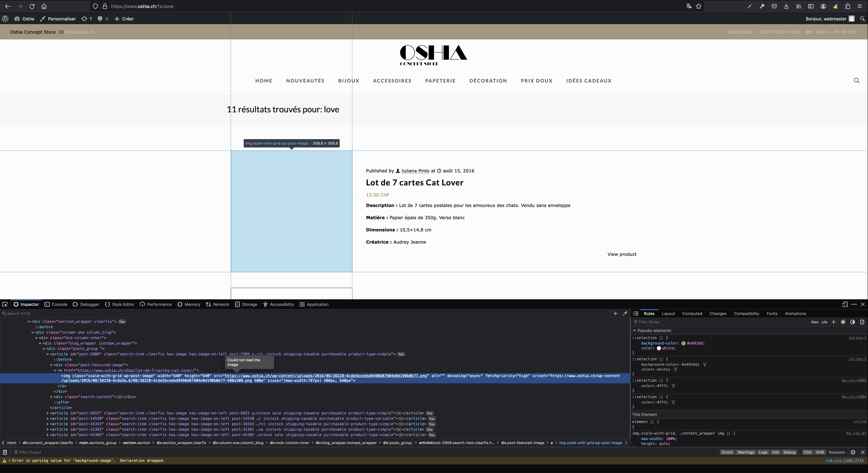868x473 pixels.
Task: Click the #a4916d background-color swatch
Action: (x=683, y=343)
